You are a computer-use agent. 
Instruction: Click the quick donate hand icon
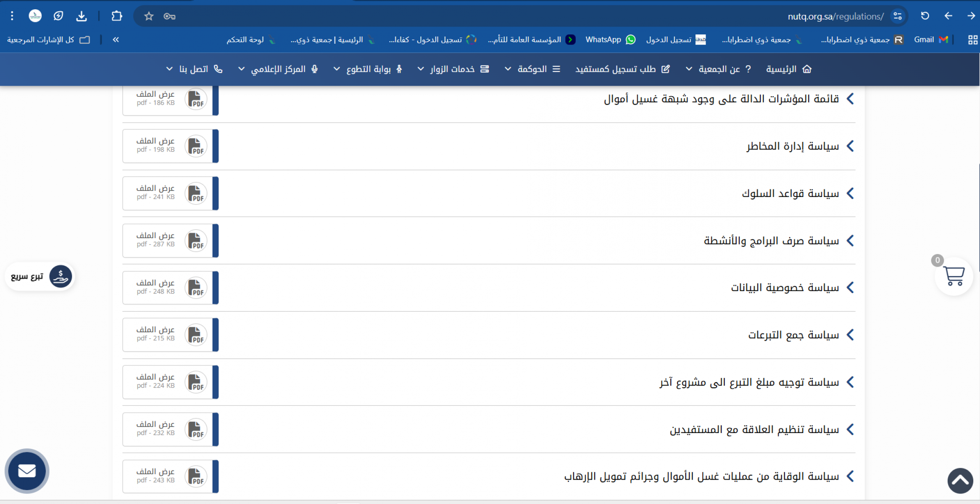point(61,276)
